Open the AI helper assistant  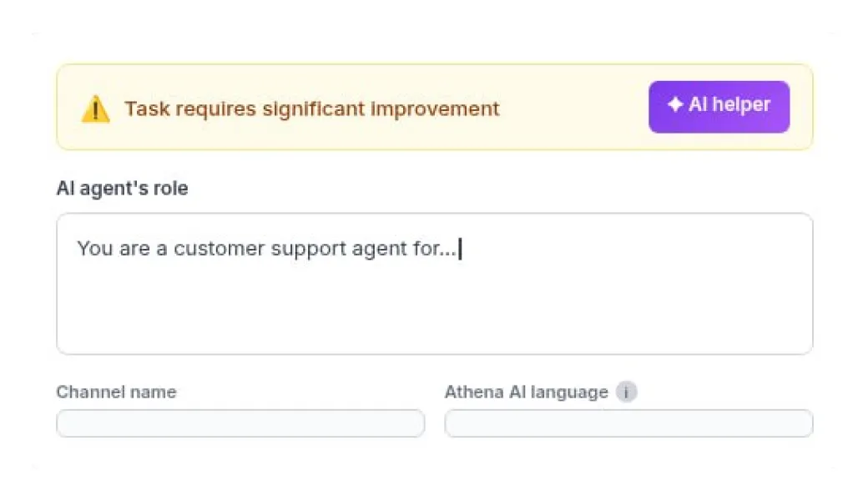719,106
